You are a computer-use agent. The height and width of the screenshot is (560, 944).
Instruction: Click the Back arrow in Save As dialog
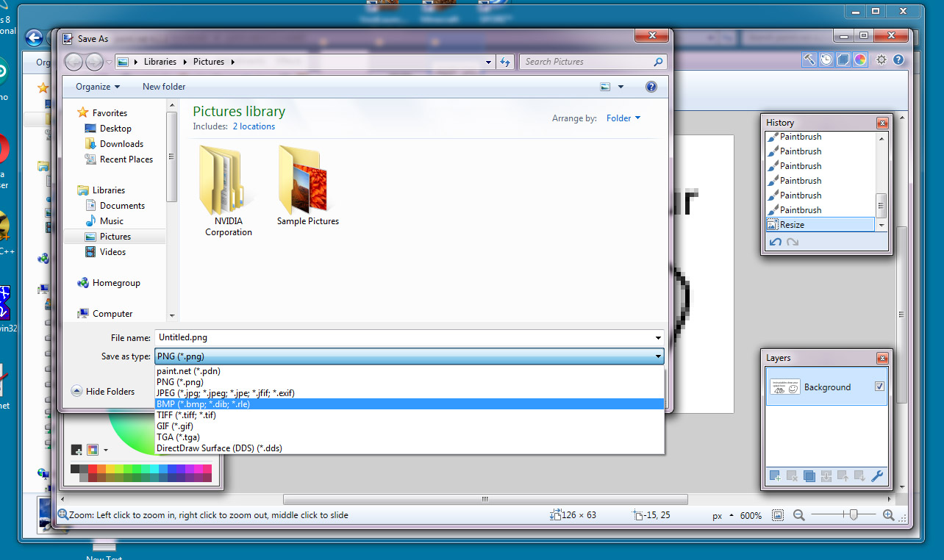[74, 62]
